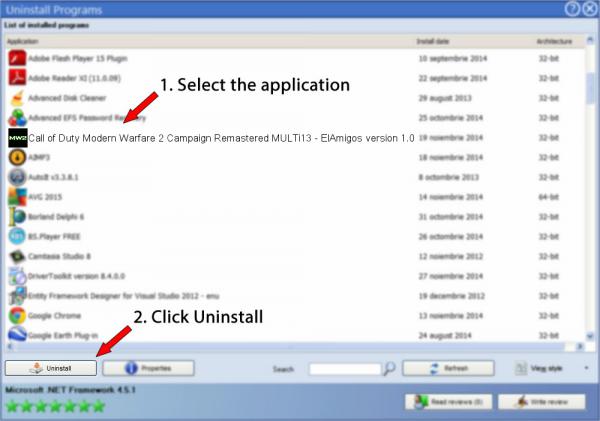The height and width of the screenshot is (421, 600).
Task: Select the Call of Duty Modern Warfare 2 entry
Action: 221,138
